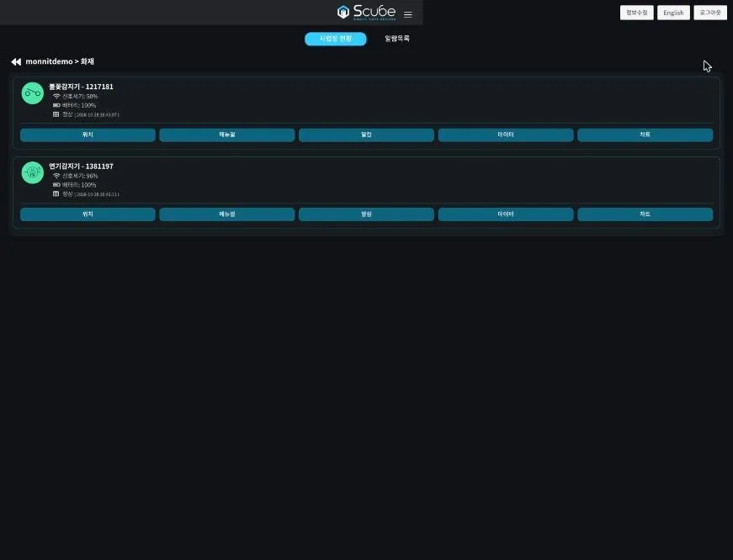
Task: Open 차트 for 연기감지기 1381197
Action: [x=645, y=214]
